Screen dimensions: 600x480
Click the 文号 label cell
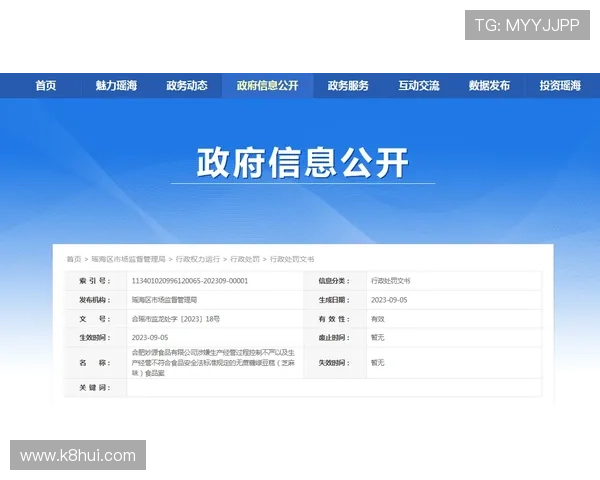(95, 318)
